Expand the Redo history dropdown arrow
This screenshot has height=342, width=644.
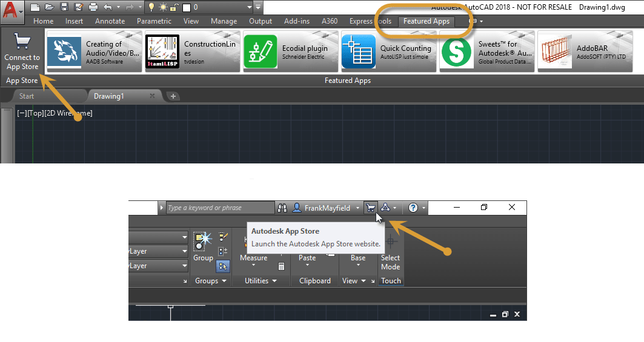[139, 7]
